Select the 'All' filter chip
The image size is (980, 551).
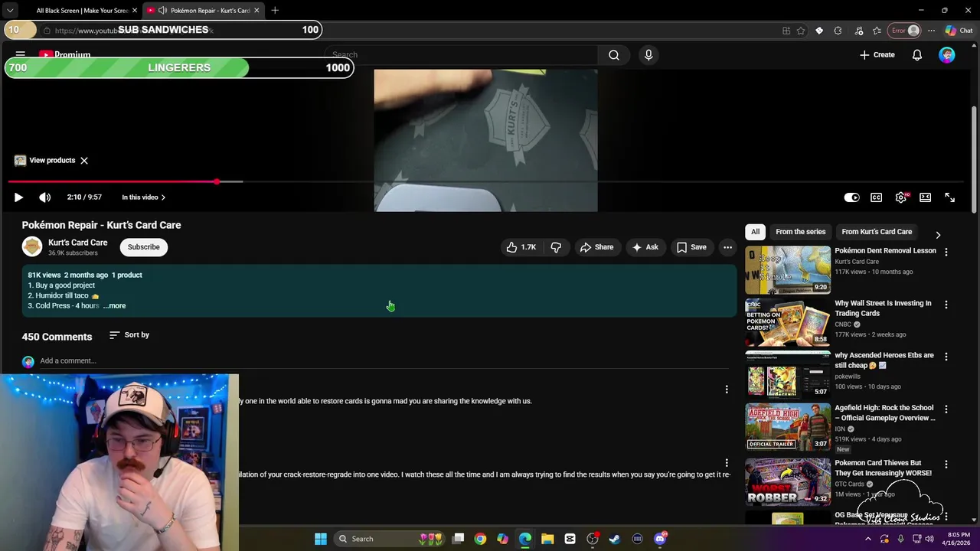(755, 232)
